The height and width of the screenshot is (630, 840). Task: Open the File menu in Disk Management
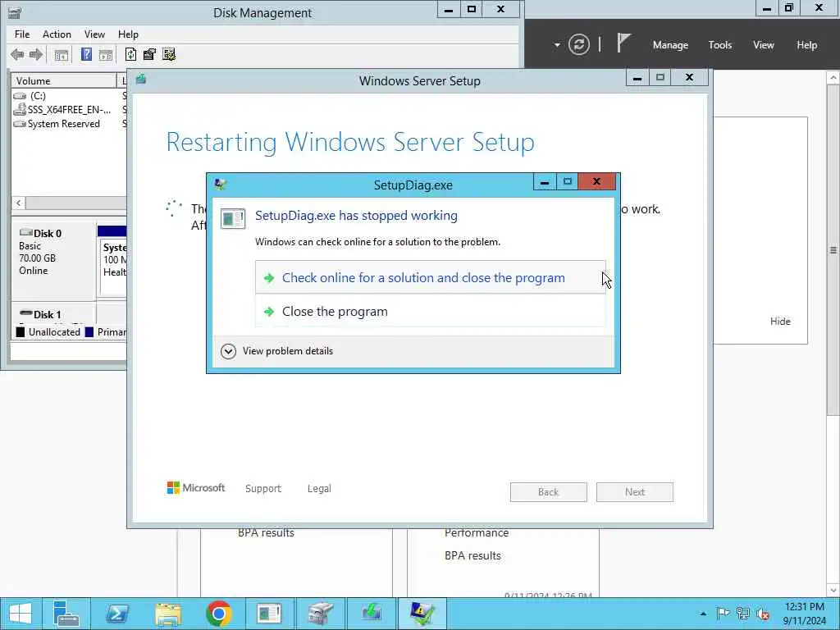click(x=22, y=34)
